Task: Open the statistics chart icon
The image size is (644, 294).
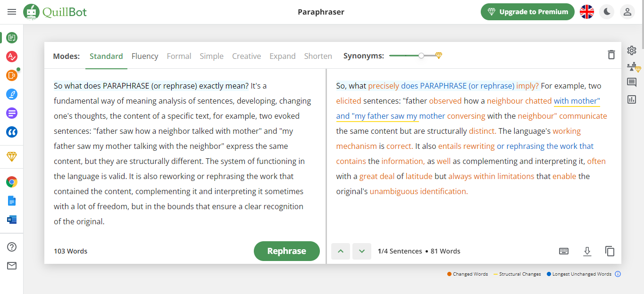Action: pyautogui.click(x=632, y=99)
